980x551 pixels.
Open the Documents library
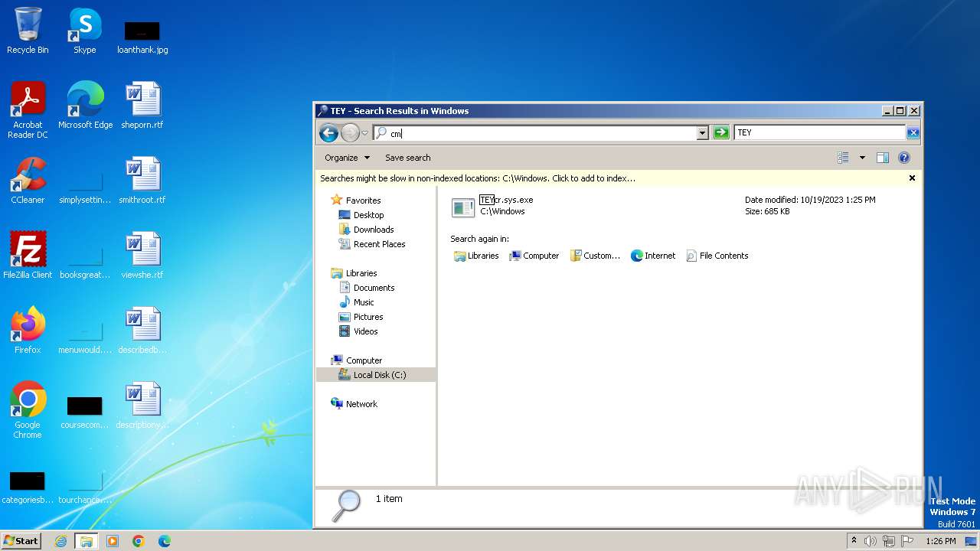(x=374, y=288)
